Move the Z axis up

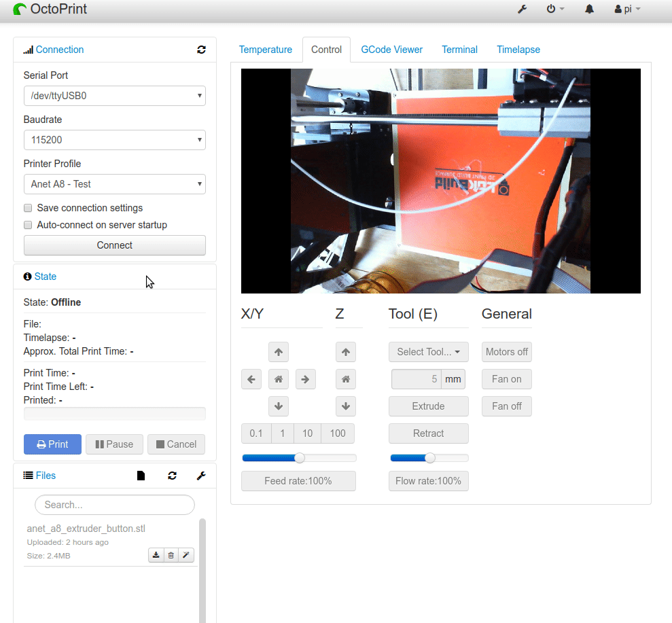click(x=346, y=352)
